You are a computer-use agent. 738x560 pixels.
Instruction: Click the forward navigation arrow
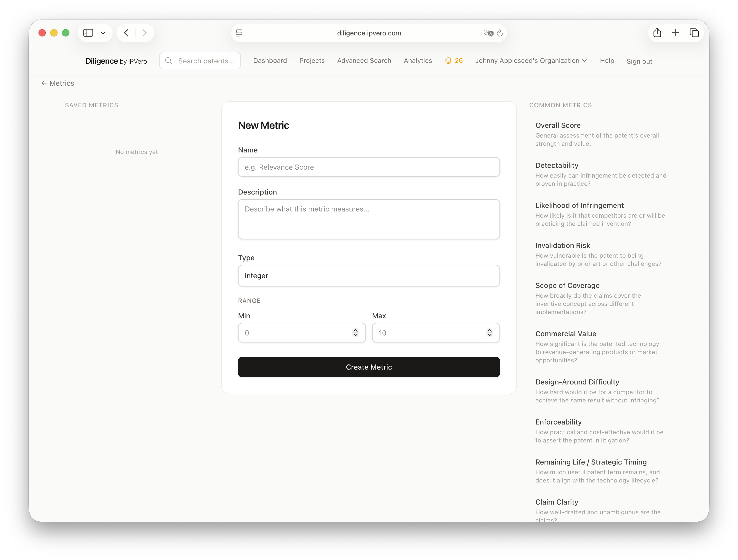pos(145,33)
